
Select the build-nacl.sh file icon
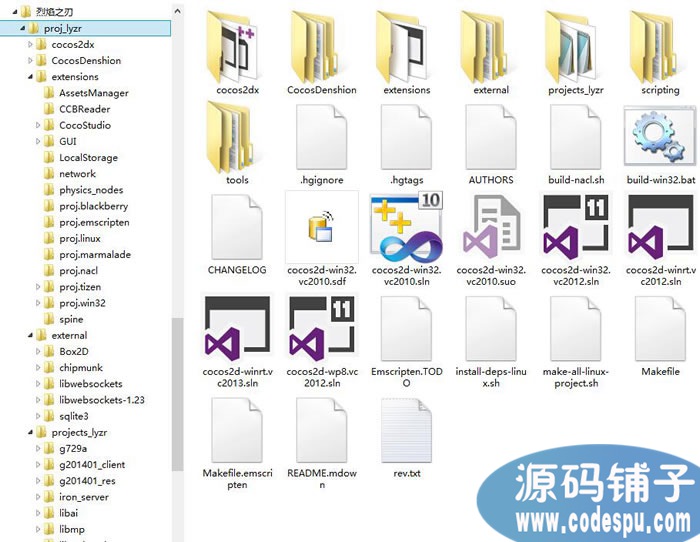(576, 137)
